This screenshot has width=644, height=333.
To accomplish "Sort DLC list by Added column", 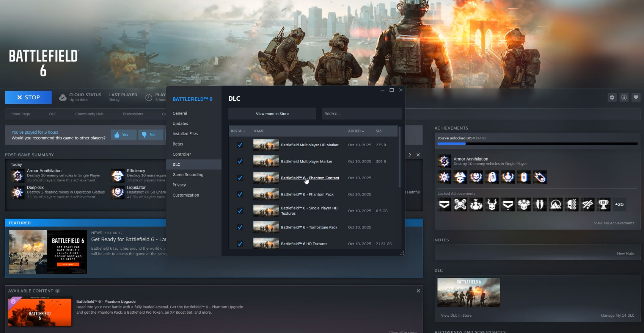I will click(x=355, y=131).
